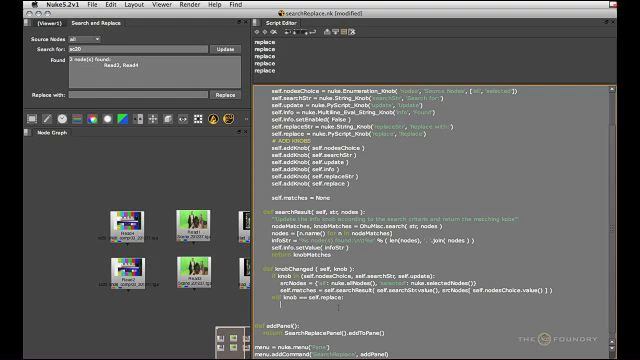Open the Script Editor pane content menu icon
The width and height of the screenshot is (640, 360).
[x=256, y=23]
